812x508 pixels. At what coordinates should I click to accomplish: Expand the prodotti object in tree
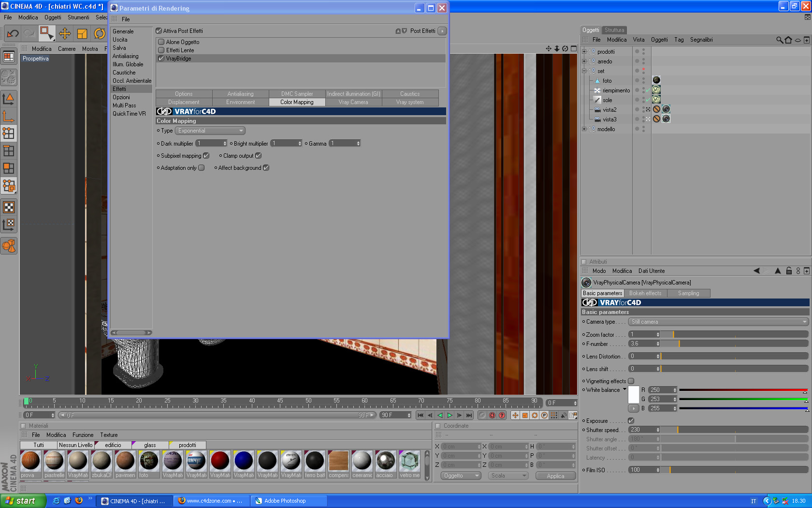584,52
